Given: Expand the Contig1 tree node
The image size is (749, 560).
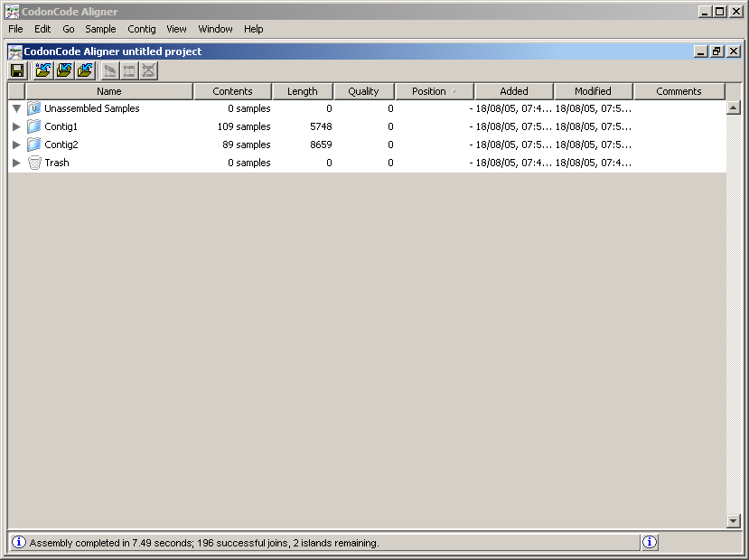Looking at the screenshot, I should coord(17,126).
